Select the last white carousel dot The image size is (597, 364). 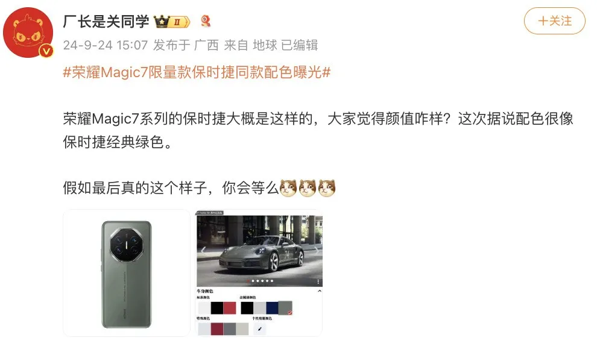272,281
